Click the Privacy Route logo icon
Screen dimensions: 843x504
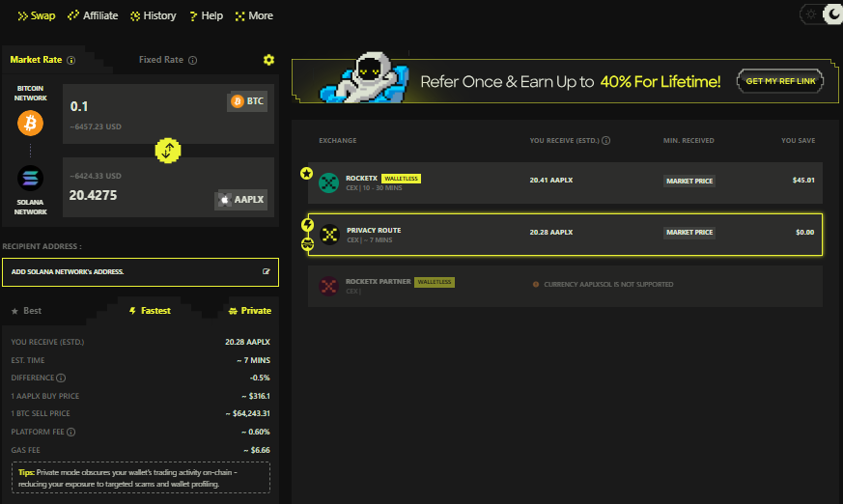329,235
